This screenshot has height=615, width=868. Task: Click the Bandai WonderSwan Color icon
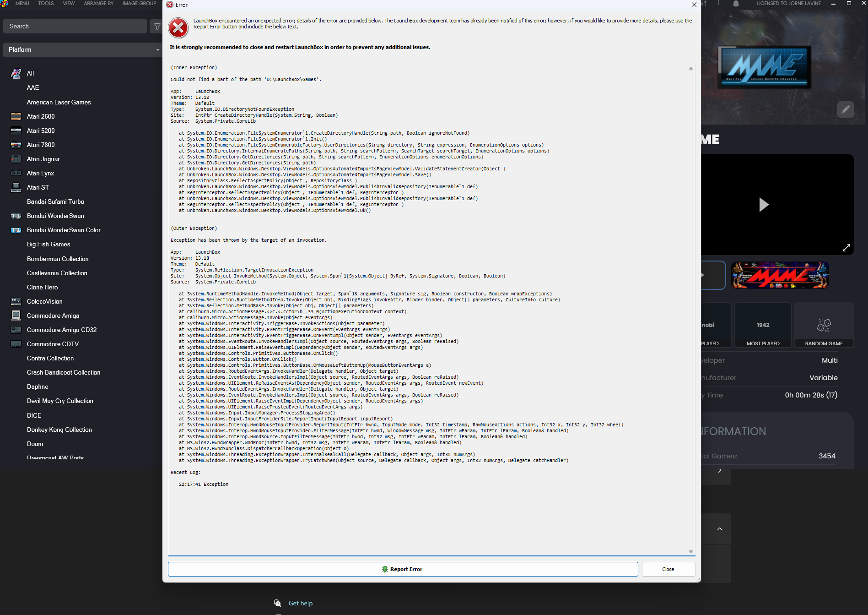[16, 230]
